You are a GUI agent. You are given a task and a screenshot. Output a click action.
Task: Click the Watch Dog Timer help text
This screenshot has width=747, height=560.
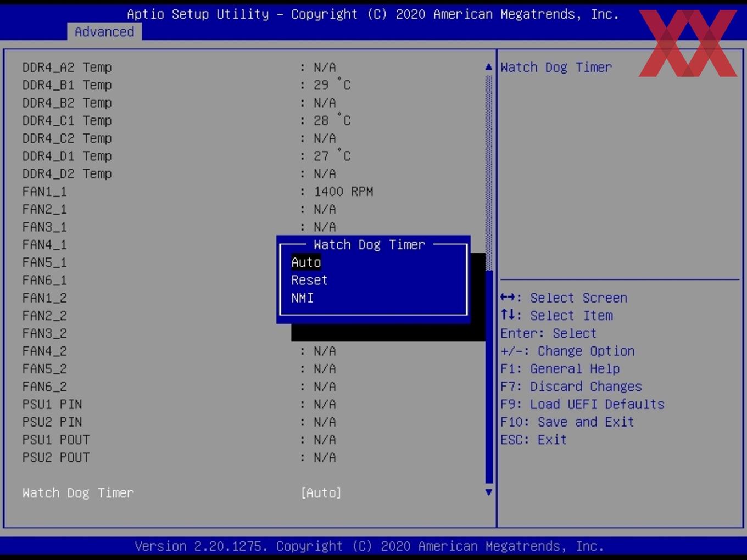point(556,67)
